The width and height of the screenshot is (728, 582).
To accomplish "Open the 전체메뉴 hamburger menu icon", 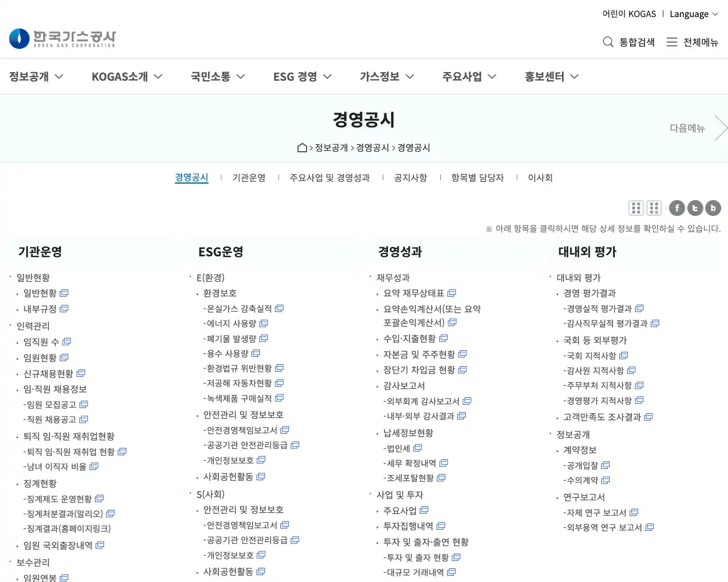I will 672,42.
